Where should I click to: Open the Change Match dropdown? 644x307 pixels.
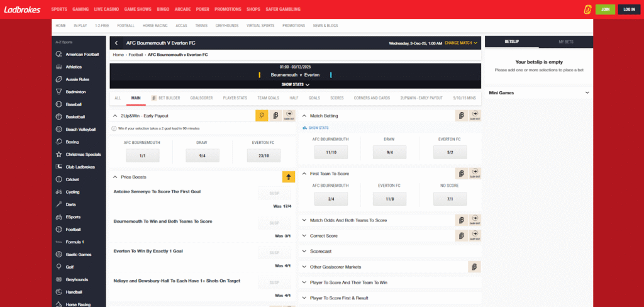tap(461, 43)
